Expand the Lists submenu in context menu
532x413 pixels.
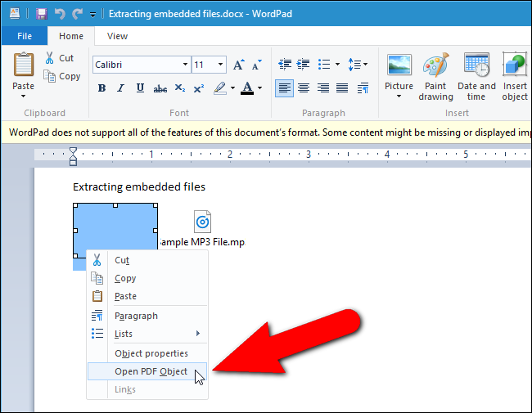coord(147,334)
